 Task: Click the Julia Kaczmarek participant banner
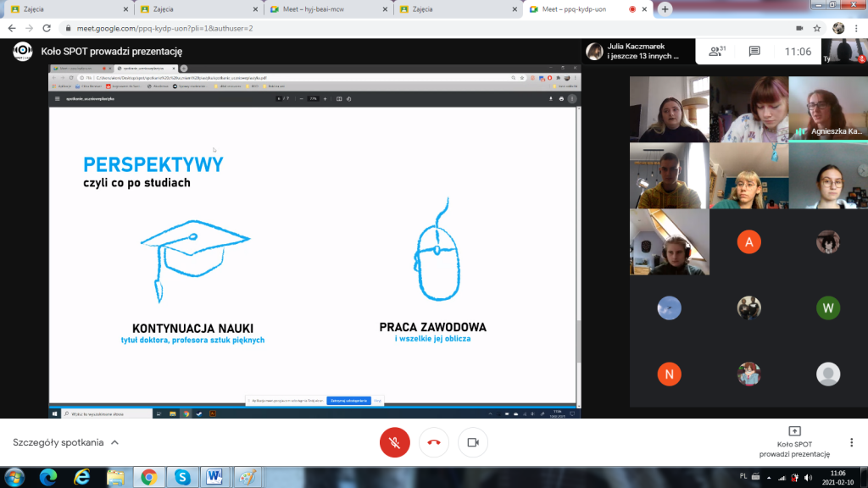[x=636, y=52]
